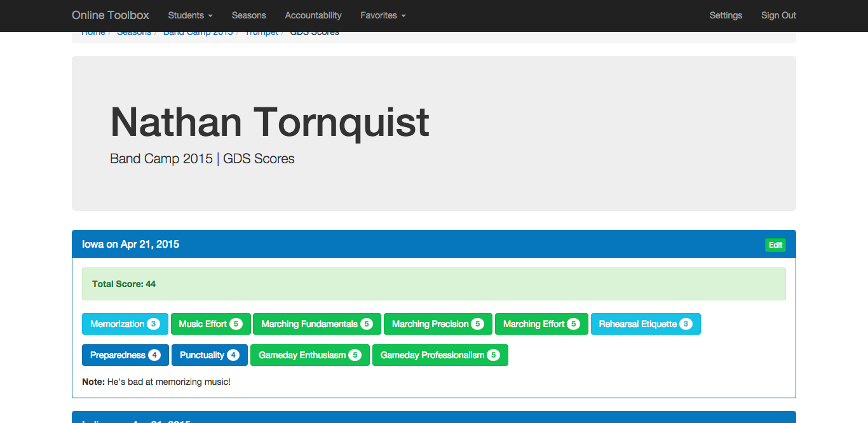Expand the Favorites dropdown menu
The height and width of the screenshot is (423, 868).
tap(383, 15)
